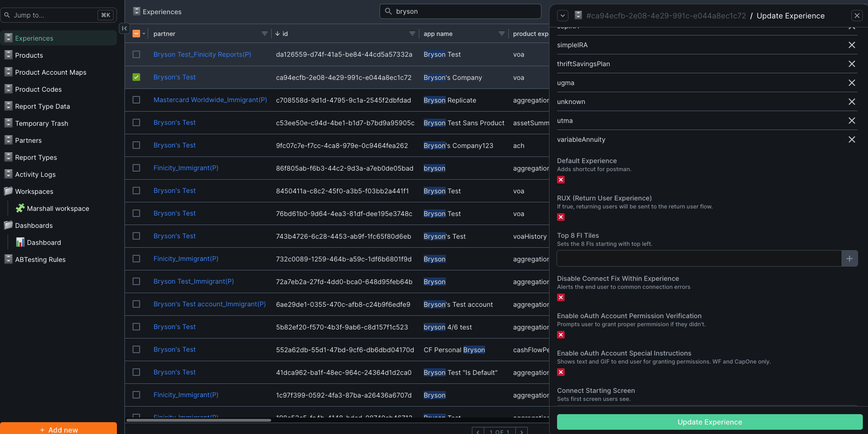Open Dashboard chart icon item in sidebar
Image resolution: width=868 pixels, height=434 pixels.
click(44, 243)
